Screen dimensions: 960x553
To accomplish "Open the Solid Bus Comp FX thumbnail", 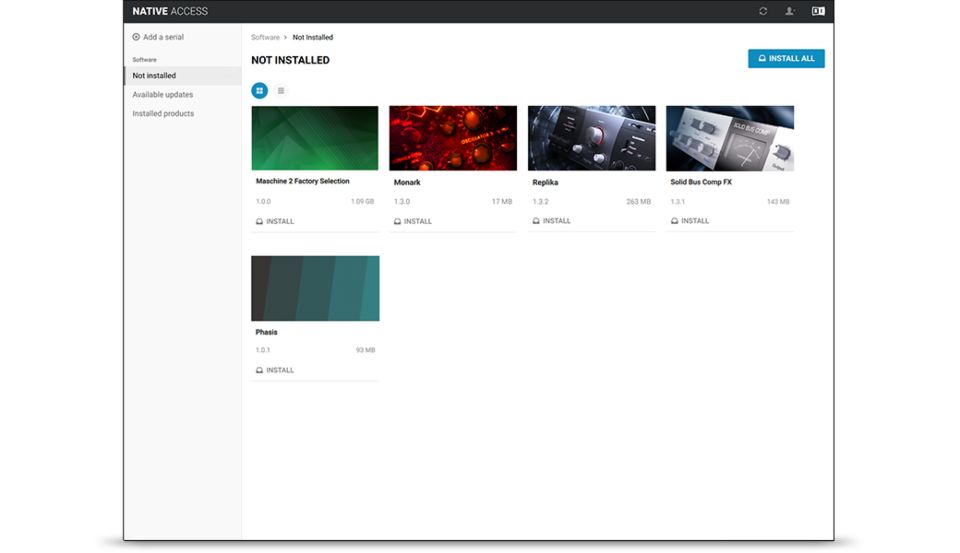I will 730,138.
